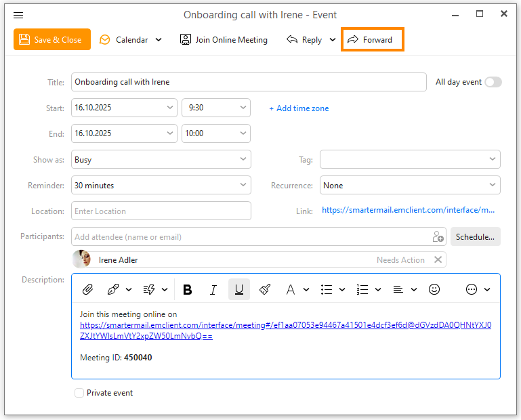Viewport: 521px width, 420px height.
Task: Click the add contact icon in Participants
Action: [438, 237]
